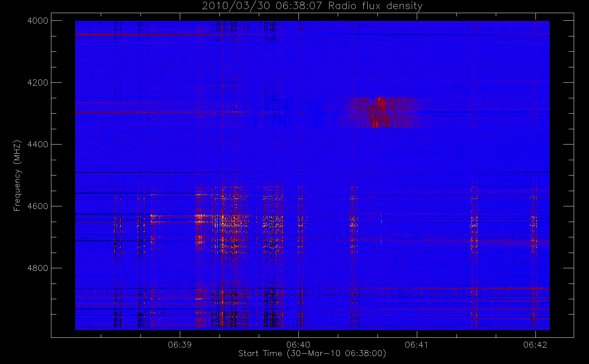Click the 06:40 time axis label
The image size is (589, 364).
[x=299, y=345]
